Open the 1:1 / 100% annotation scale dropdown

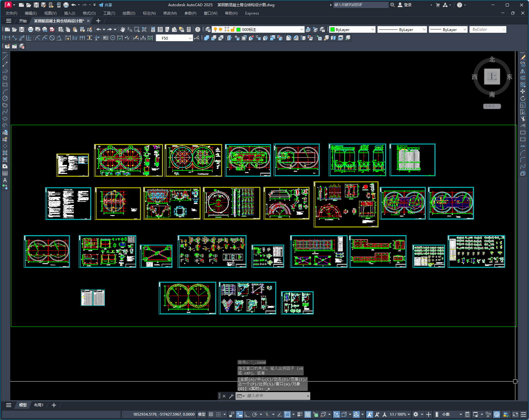coord(400,414)
